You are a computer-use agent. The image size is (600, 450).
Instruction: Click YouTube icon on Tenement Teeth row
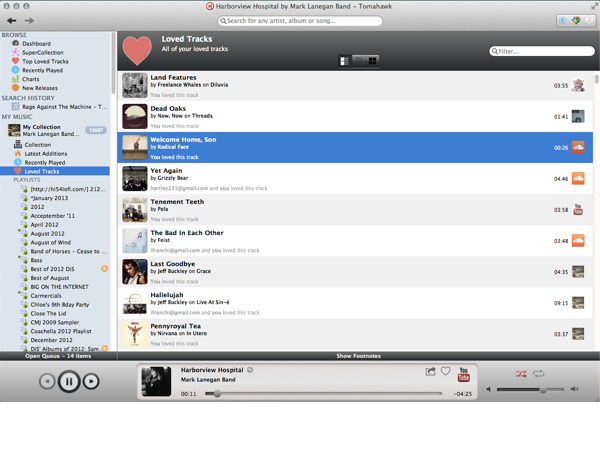point(578,210)
